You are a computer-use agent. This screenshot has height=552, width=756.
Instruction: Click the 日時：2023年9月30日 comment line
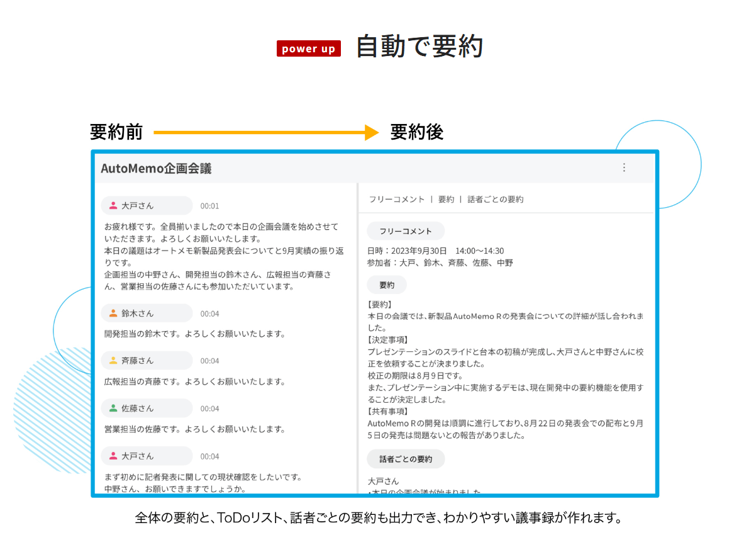[435, 251]
